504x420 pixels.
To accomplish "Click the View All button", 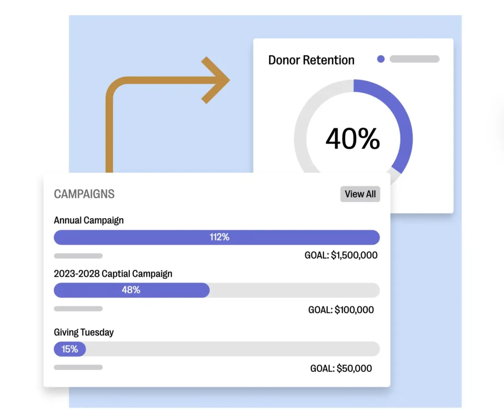I will [x=360, y=194].
